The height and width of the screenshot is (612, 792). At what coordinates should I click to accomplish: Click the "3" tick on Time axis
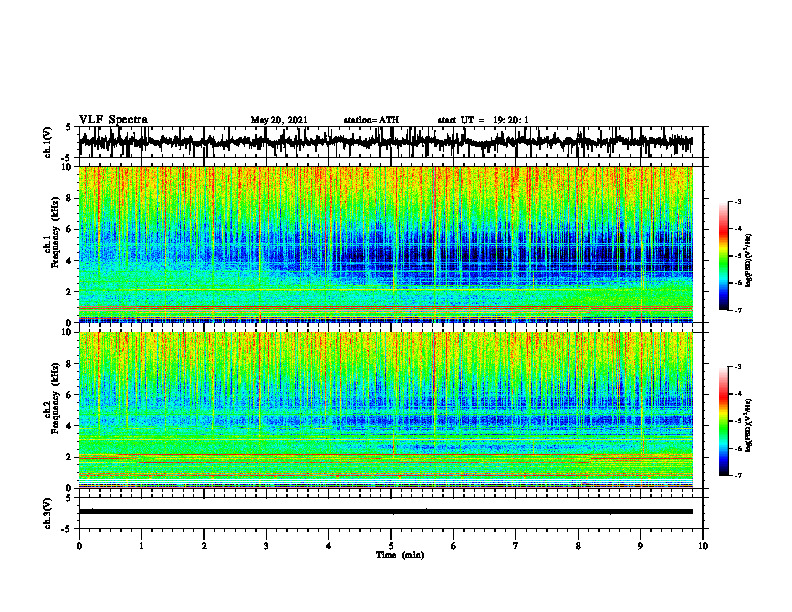click(x=266, y=546)
